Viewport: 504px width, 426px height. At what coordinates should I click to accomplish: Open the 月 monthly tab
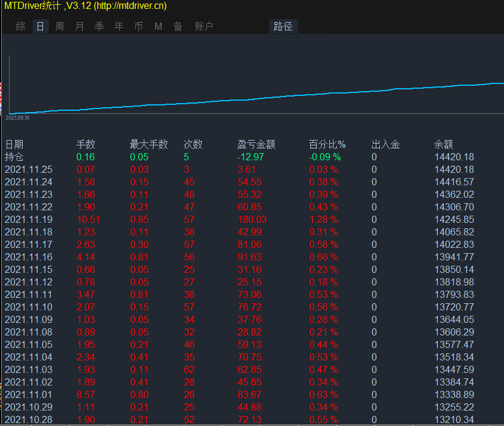click(x=79, y=26)
